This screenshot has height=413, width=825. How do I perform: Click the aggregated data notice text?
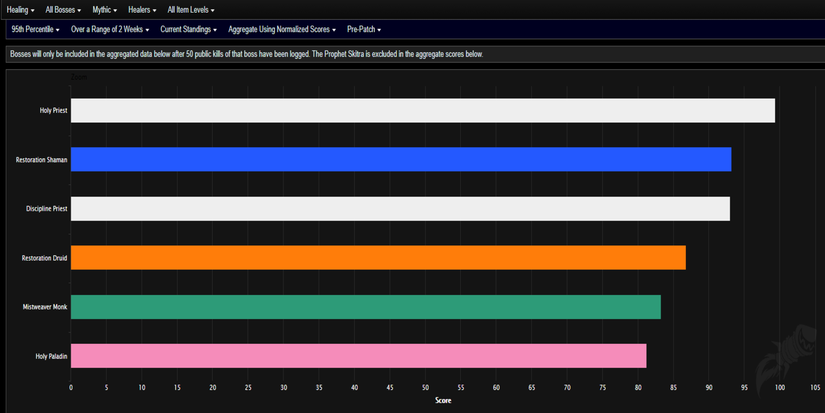click(x=246, y=54)
